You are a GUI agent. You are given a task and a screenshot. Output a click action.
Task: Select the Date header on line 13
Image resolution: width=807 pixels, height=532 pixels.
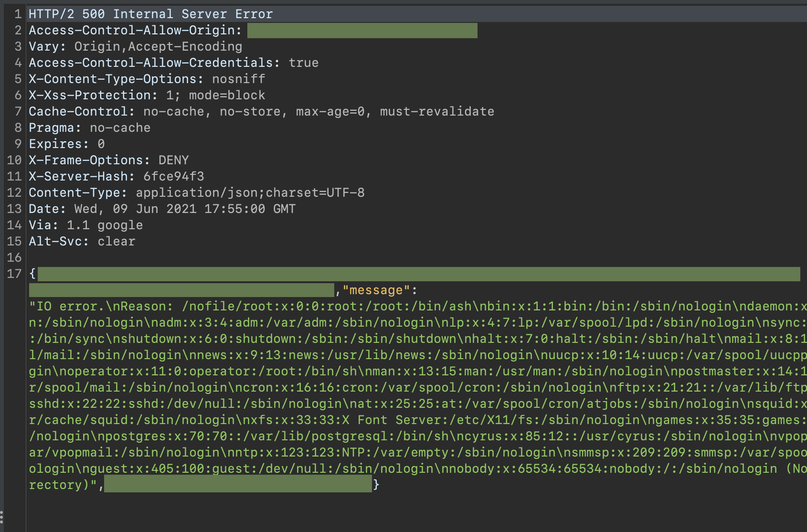pos(162,209)
